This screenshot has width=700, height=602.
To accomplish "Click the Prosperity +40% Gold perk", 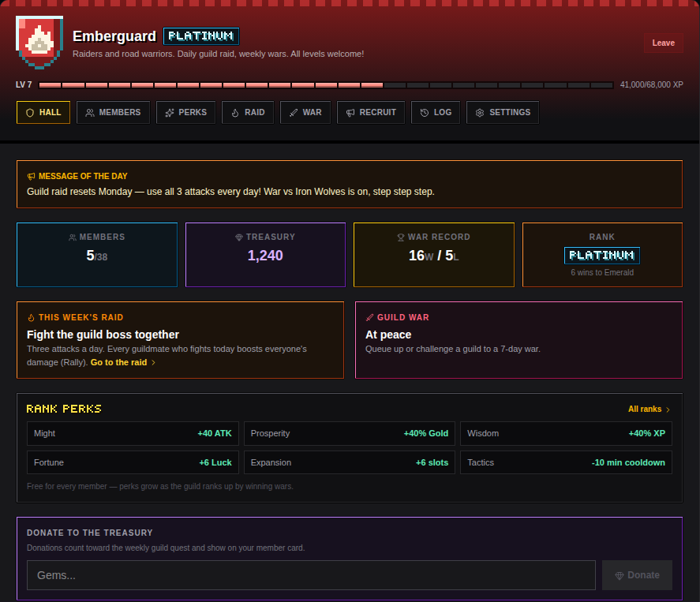I will tap(349, 433).
